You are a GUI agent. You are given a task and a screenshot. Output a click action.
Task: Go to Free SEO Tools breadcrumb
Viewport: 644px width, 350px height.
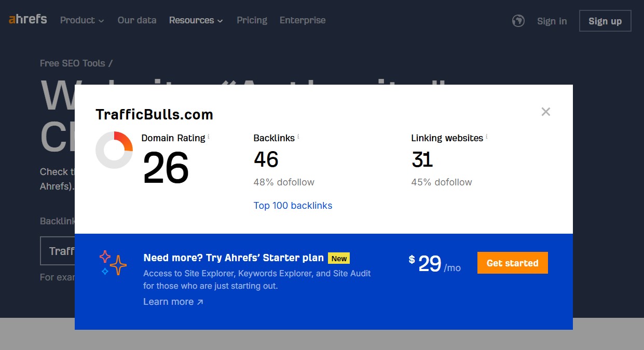73,63
